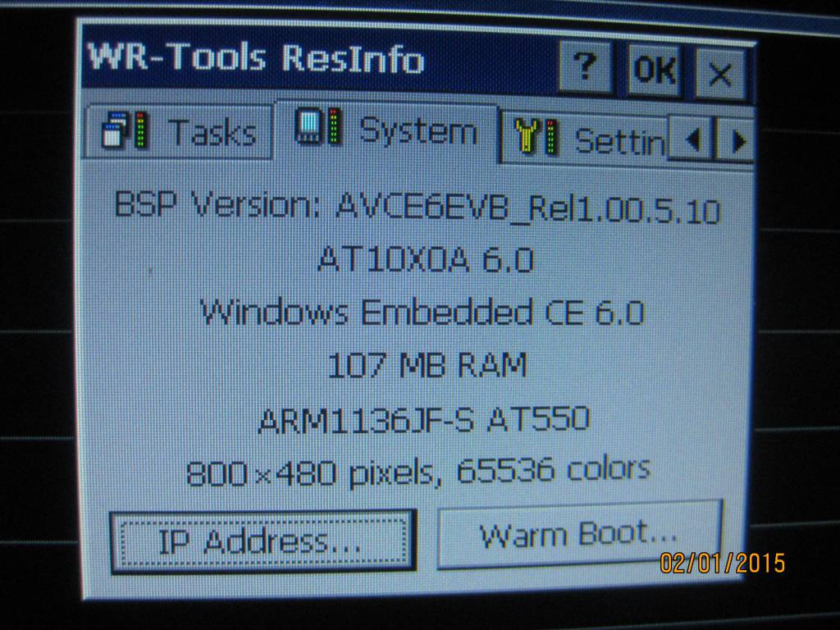Click the question mark help button
Image resolution: width=840 pixels, height=630 pixels.
[586, 69]
